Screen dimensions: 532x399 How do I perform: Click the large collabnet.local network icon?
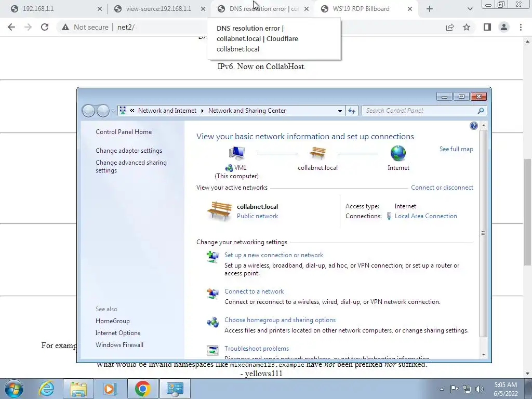pos(219,211)
